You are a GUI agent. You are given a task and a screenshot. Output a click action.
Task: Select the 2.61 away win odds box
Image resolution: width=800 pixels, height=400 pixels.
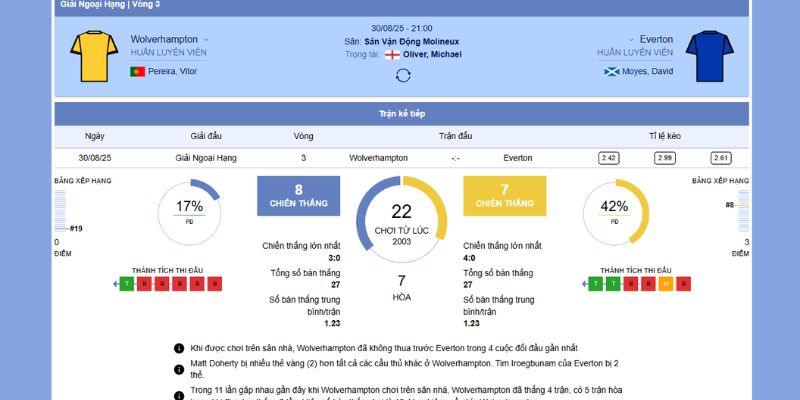721,158
